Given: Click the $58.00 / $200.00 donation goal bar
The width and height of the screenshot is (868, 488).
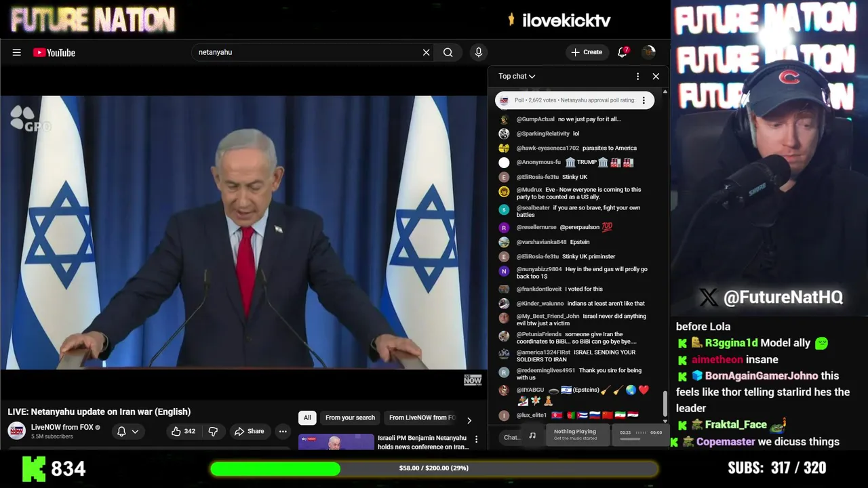Looking at the screenshot, I should pyautogui.click(x=434, y=468).
